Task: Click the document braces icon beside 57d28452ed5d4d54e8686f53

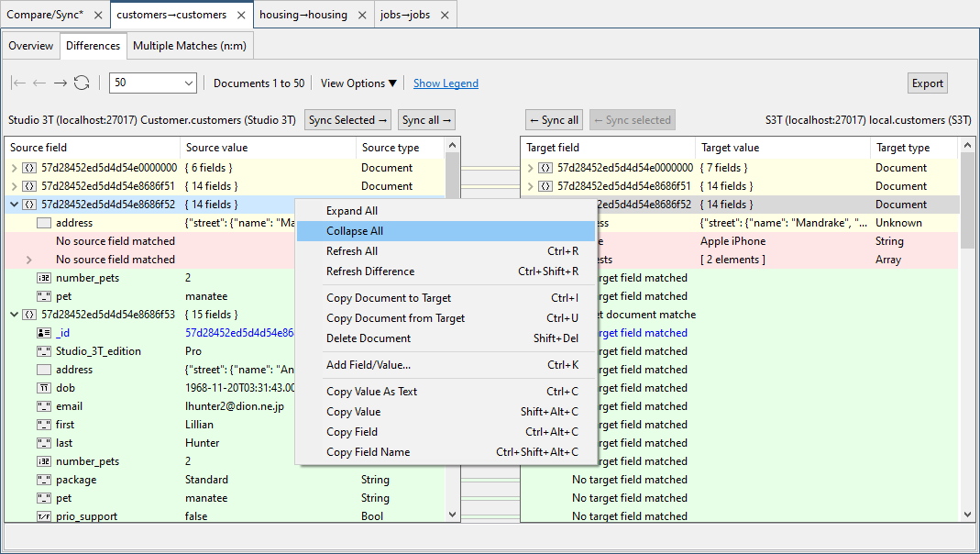Action: coord(29,314)
